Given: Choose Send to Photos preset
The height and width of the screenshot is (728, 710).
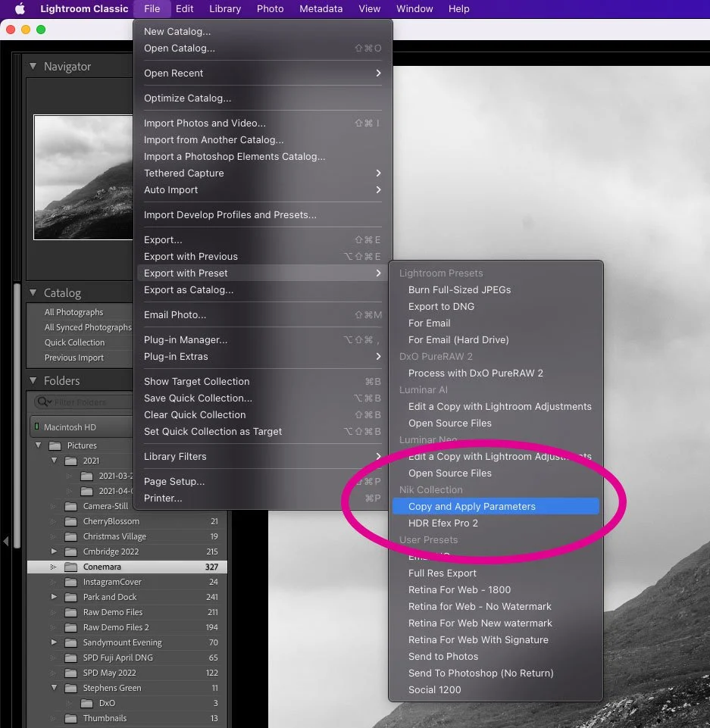Looking at the screenshot, I should tap(496, 657).
